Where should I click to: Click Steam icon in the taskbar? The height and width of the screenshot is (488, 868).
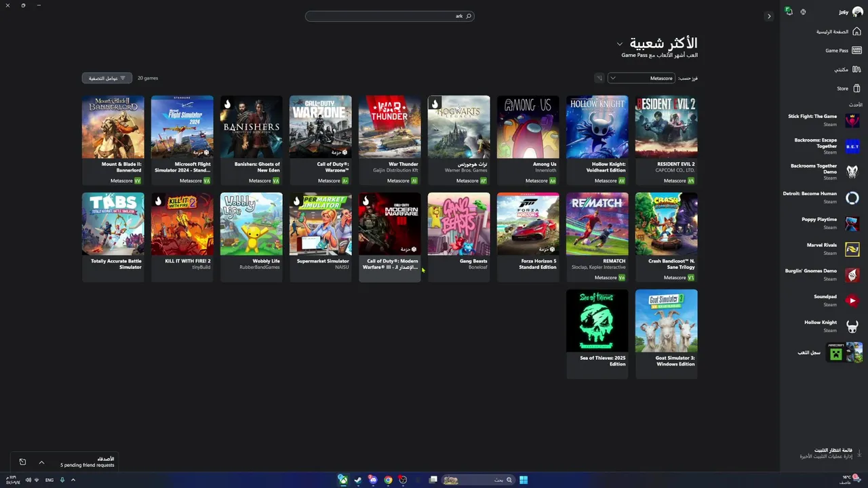click(x=358, y=480)
